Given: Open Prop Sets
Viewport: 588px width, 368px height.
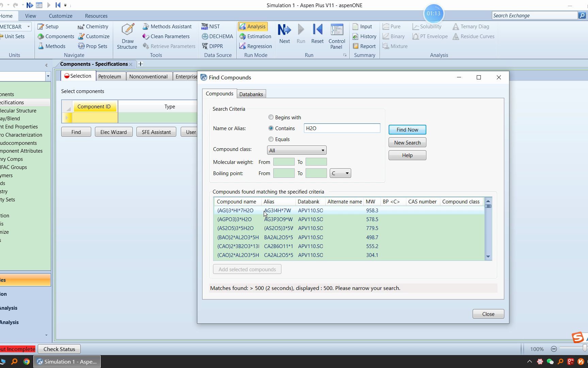Looking at the screenshot, I should (93, 46).
